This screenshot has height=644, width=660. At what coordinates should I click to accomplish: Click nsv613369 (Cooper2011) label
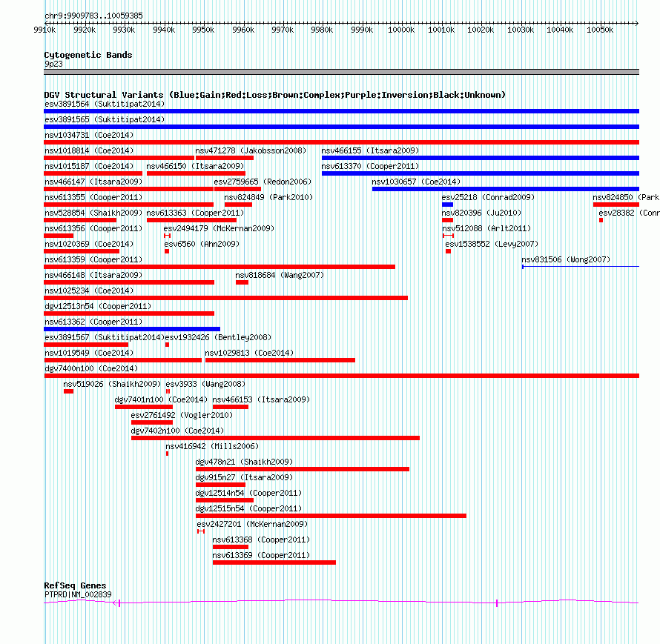pos(261,555)
